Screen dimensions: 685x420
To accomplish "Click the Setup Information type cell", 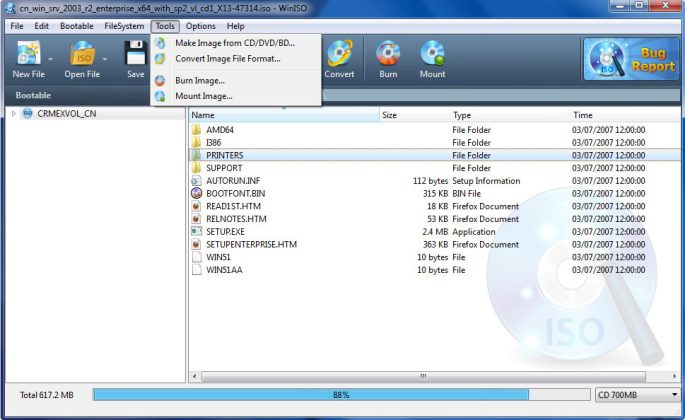I will (x=486, y=180).
